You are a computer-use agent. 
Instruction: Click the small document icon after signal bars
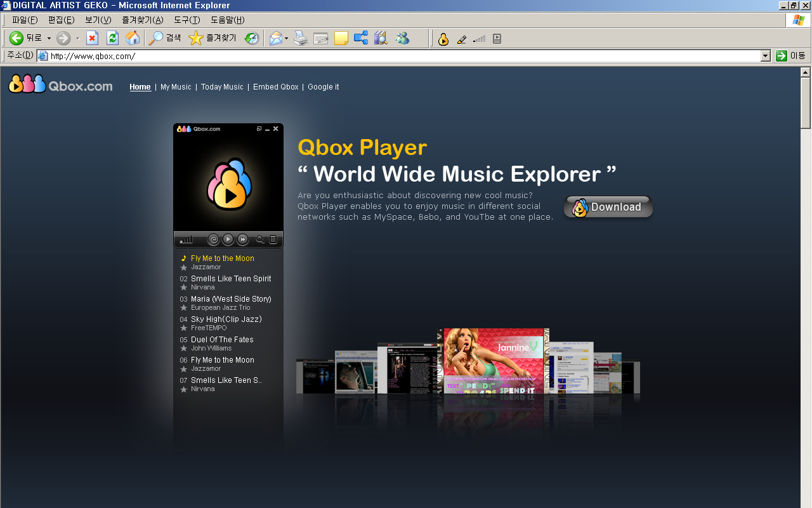coord(497,39)
